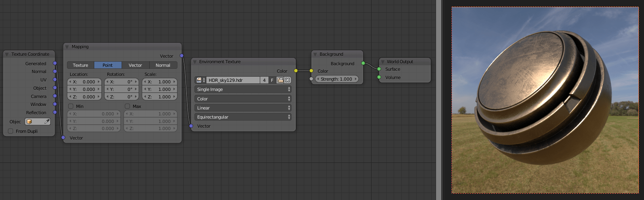Toggle the F fake user button
This screenshot has width=644, height=200.
tap(272, 80)
